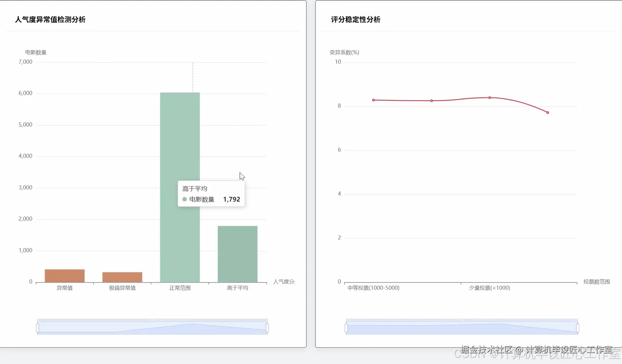This screenshot has height=364, width=622.
Task: Click the last data point on red line
Action: click(x=547, y=112)
